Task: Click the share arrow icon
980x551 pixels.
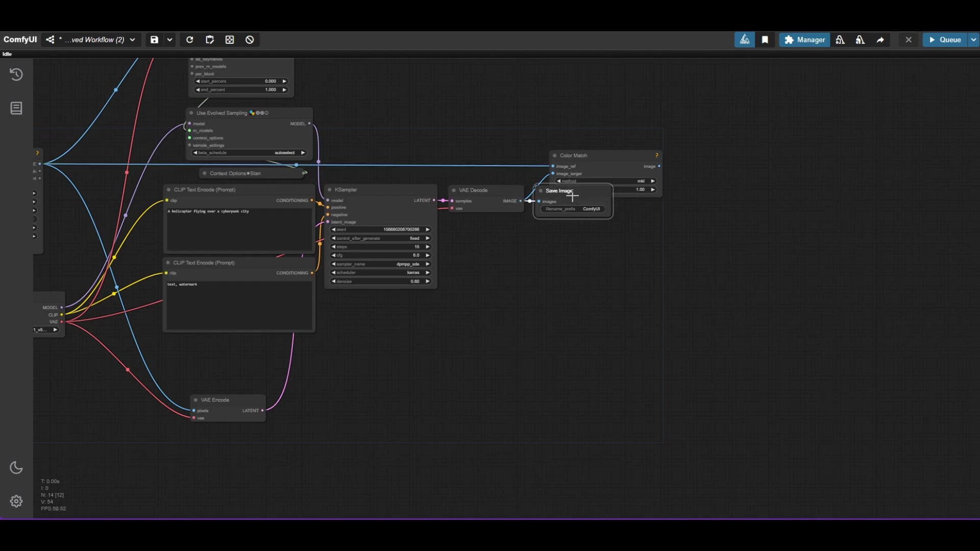Action: (880, 40)
